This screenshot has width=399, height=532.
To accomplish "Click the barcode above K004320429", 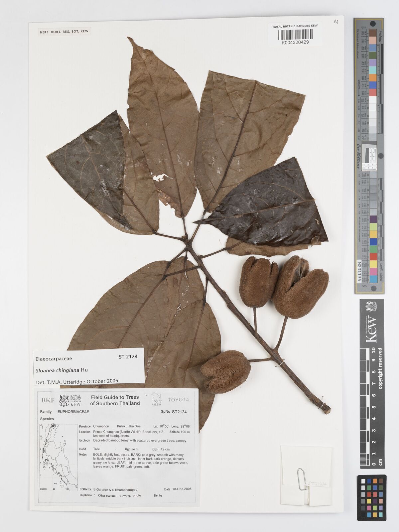I will point(295,35).
